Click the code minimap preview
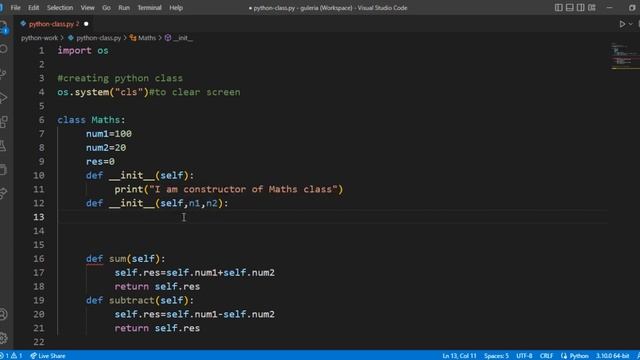The height and width of the screenshot is (360, 640). (x=624, y=56)
